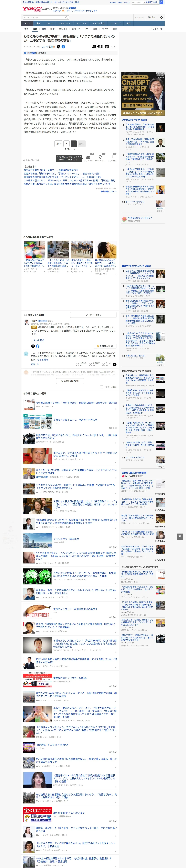Expand 返信 1件 replies
The height and width of the screenshot is (868, 186).
coord(34,364)
